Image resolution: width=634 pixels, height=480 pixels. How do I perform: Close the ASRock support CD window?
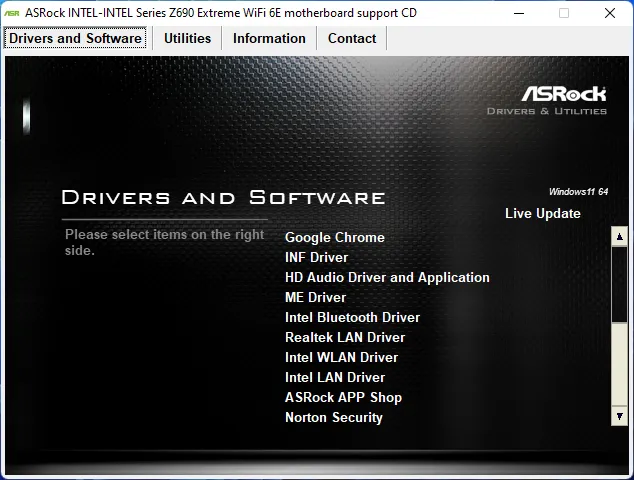(x=610, y=13)
